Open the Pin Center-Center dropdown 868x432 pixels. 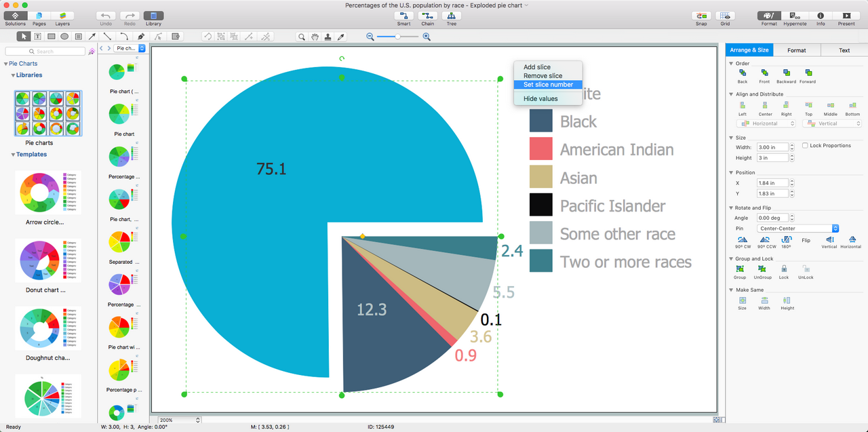click(798, 229)
